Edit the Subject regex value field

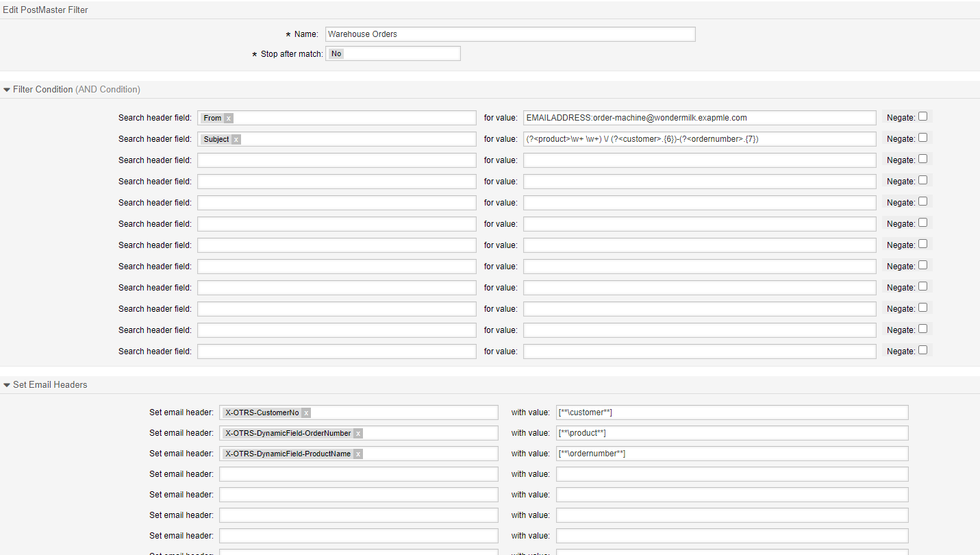point(699,139)
